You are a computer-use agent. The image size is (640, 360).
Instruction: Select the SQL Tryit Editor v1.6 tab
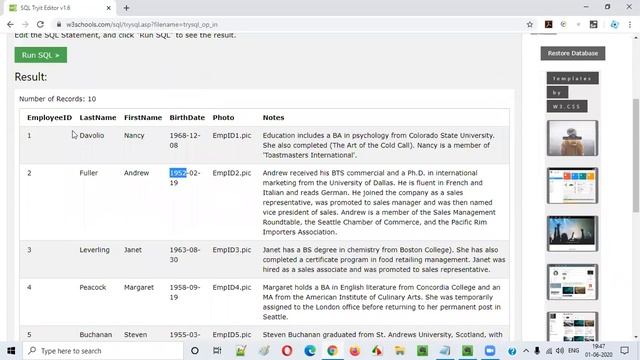[60, 8]
